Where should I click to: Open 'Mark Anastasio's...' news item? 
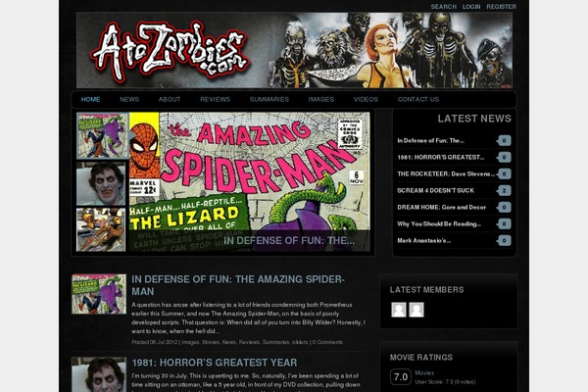tap(423, 240)
